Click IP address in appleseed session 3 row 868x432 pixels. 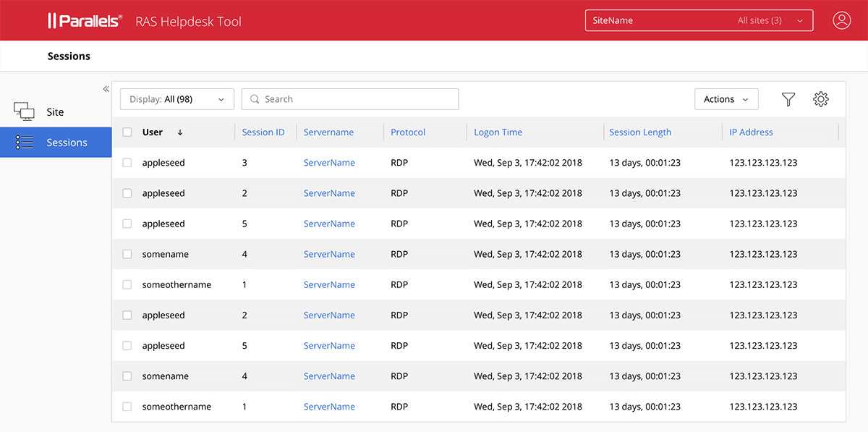pyautogui.click(x=763, y=163)
